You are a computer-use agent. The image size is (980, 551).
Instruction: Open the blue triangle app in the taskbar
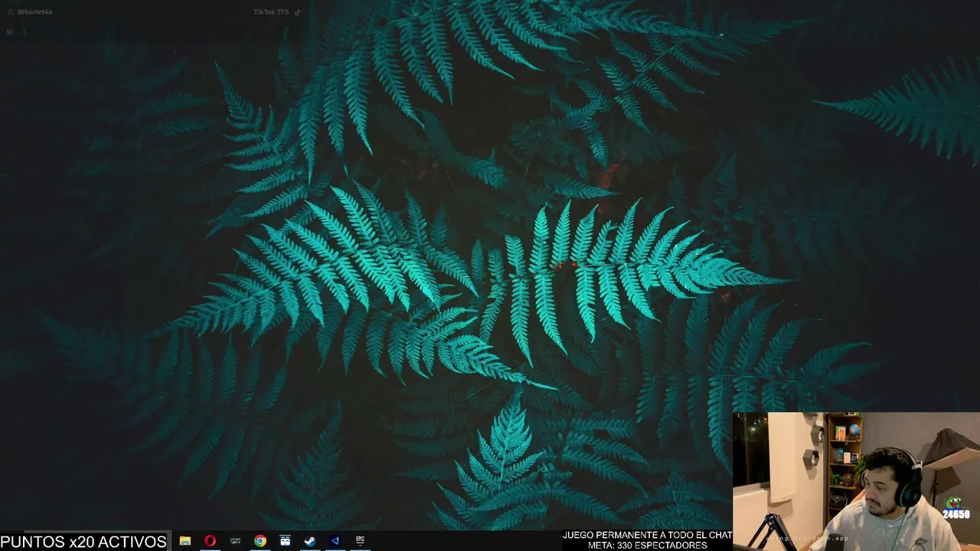335,541
